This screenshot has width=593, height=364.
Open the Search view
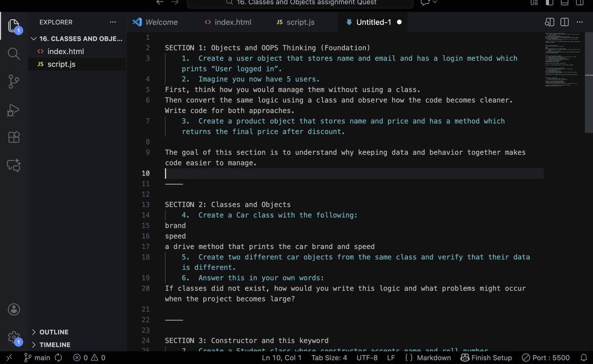click(14, 54)
